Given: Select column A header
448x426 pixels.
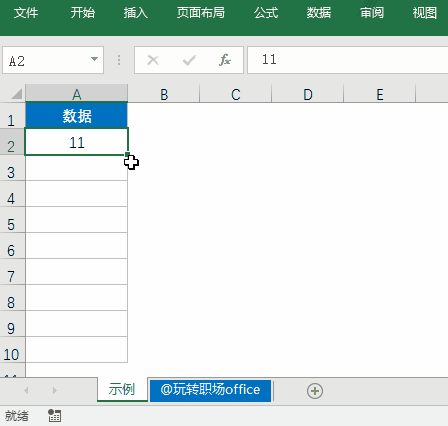Looking at the screenshot, I should click(x=77, y=94).
